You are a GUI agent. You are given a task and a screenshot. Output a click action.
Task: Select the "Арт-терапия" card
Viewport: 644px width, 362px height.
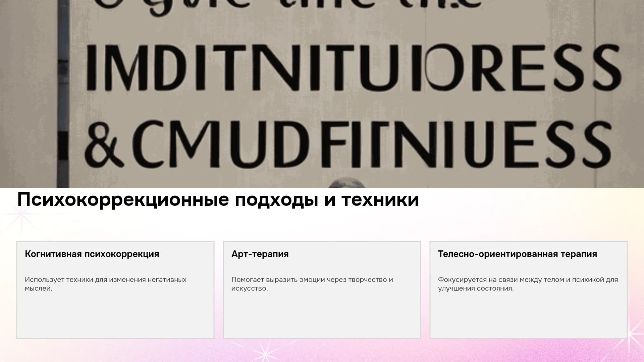tap(322, 290)
